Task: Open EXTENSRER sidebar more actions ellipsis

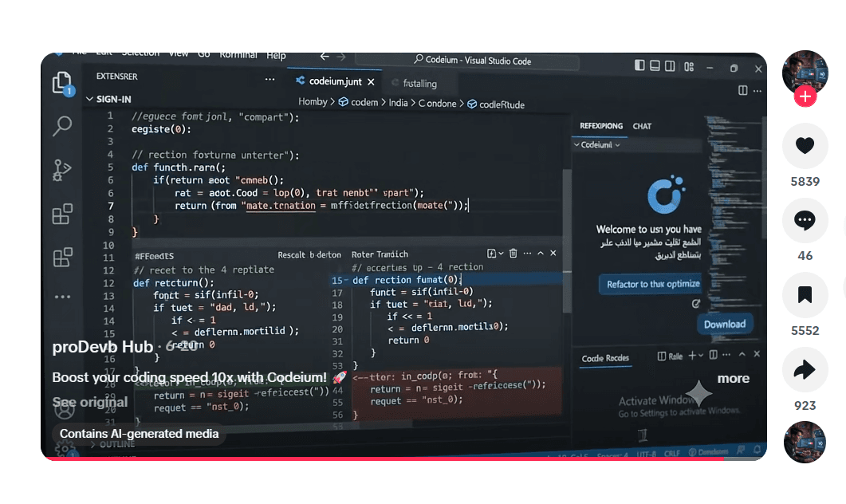Action: click(x=270, y=79)
